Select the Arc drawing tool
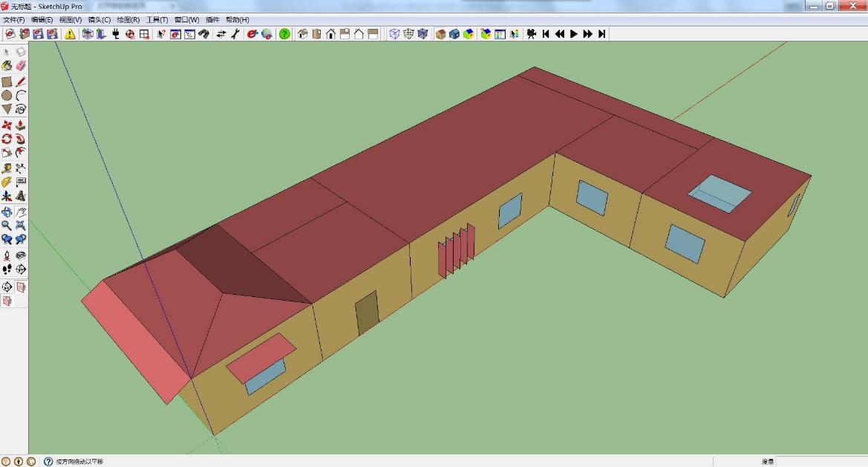This screenshot has height=467, width=868. point(21,96)
